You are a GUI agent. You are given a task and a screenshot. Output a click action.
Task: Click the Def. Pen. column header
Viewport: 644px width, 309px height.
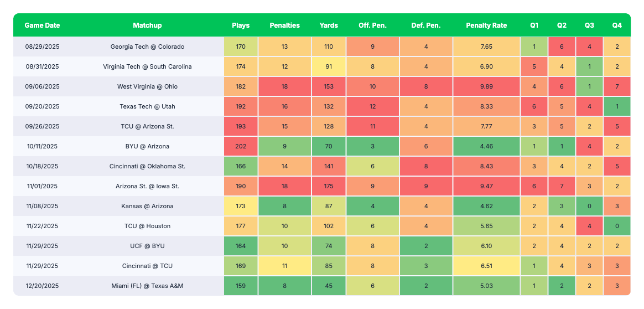tap(426, 25)
